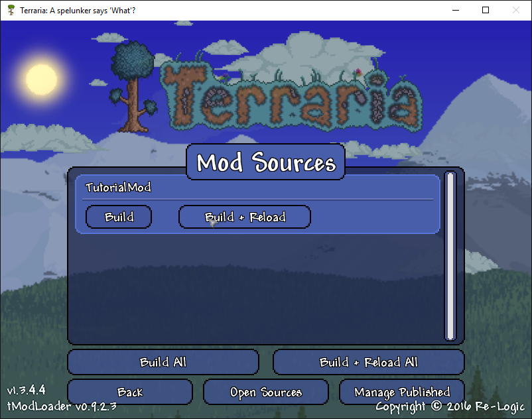Click the Terraria logo
Screen dimensions: 532x419
[x=267, y=89]
